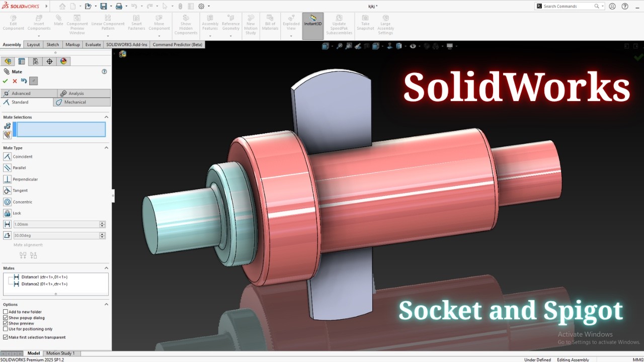Viewport: 644px width, 362px height.
Task: Open the Motion Study 1 bottom tab
Action: click(x=60, y=353)
